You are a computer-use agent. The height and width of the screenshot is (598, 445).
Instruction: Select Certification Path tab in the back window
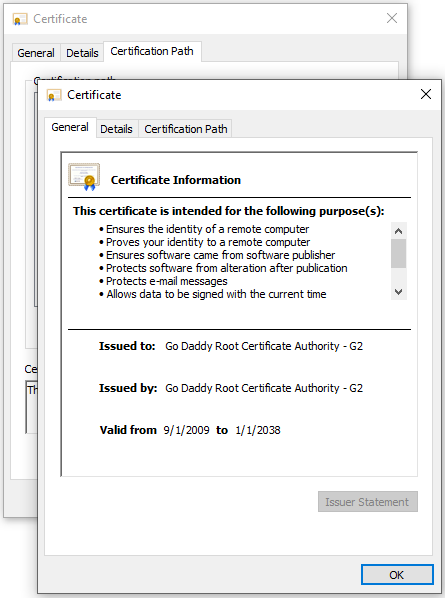152,51
